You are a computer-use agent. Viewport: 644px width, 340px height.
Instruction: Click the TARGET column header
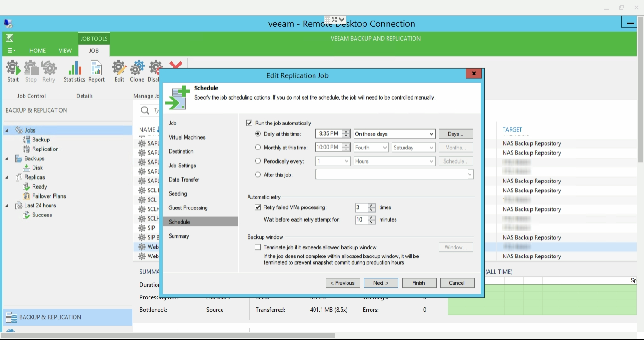click(x=512, y=130)
